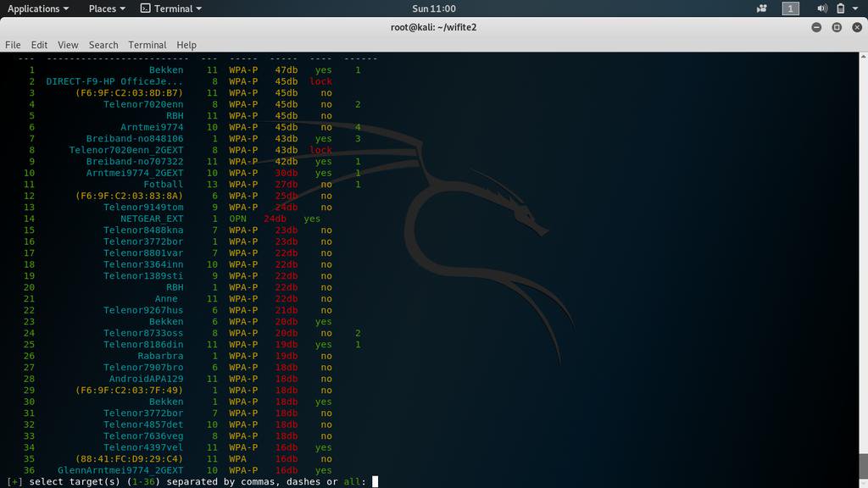Image resolution: width=868 pixels, height=488 pixels.
Task: Click the network name Breiband-no707322
Action: click(135, 162)
